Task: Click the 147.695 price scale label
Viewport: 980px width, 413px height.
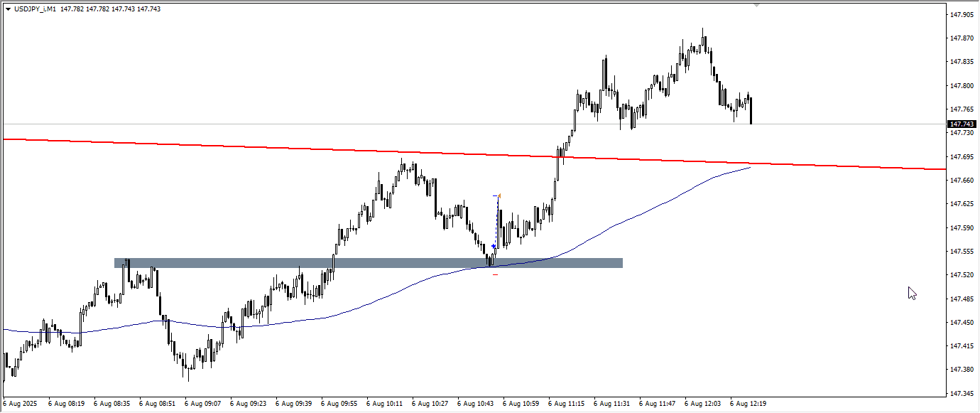Action: click(962, 156)
